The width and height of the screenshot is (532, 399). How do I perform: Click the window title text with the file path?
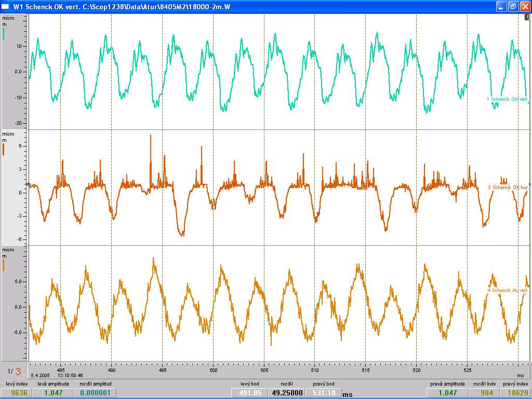pos(122,6)
